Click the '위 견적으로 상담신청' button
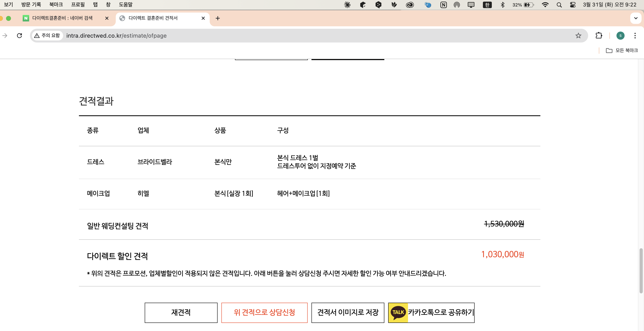Screen dimensions: 644x331 [x=264, y=313]
